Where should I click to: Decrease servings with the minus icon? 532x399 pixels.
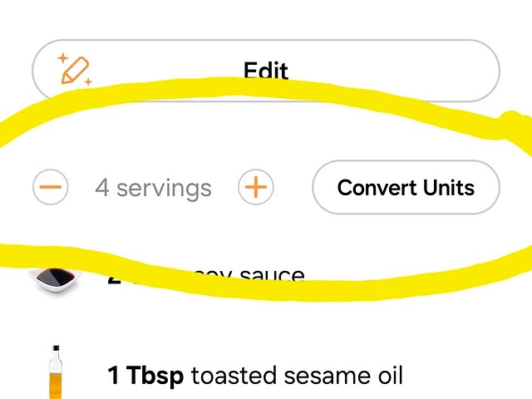[51, 188]
